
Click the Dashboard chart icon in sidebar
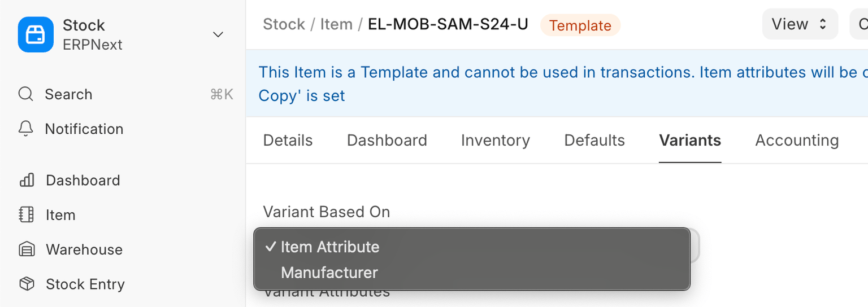coord(27,181)
